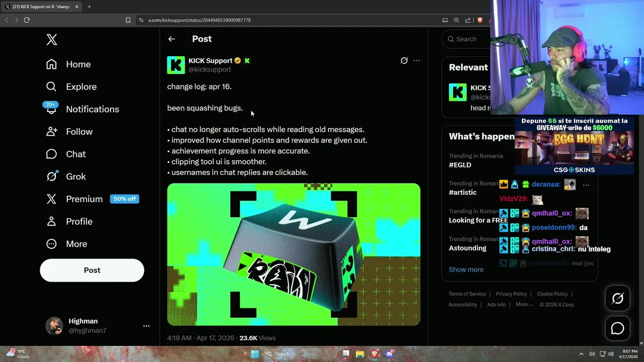The height and width of the screenshot is (362, 644).
Task: Open Chat from the sidebar
Action: (x=66, y=154)
